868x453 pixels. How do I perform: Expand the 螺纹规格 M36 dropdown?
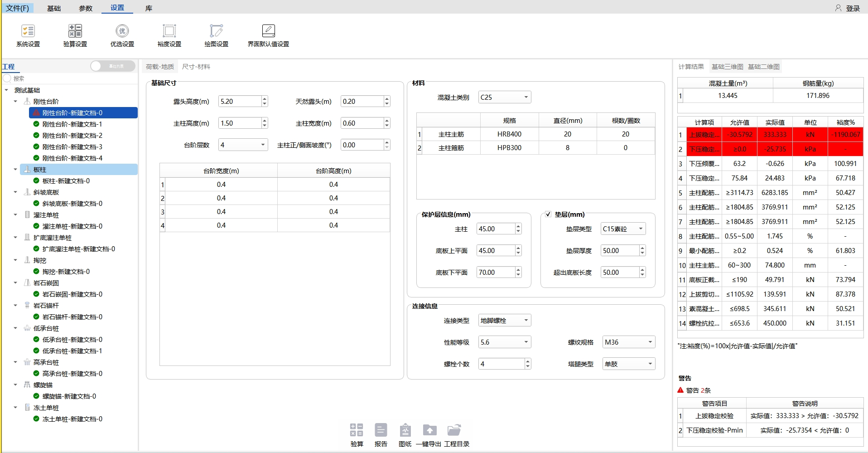pos(628,342)
